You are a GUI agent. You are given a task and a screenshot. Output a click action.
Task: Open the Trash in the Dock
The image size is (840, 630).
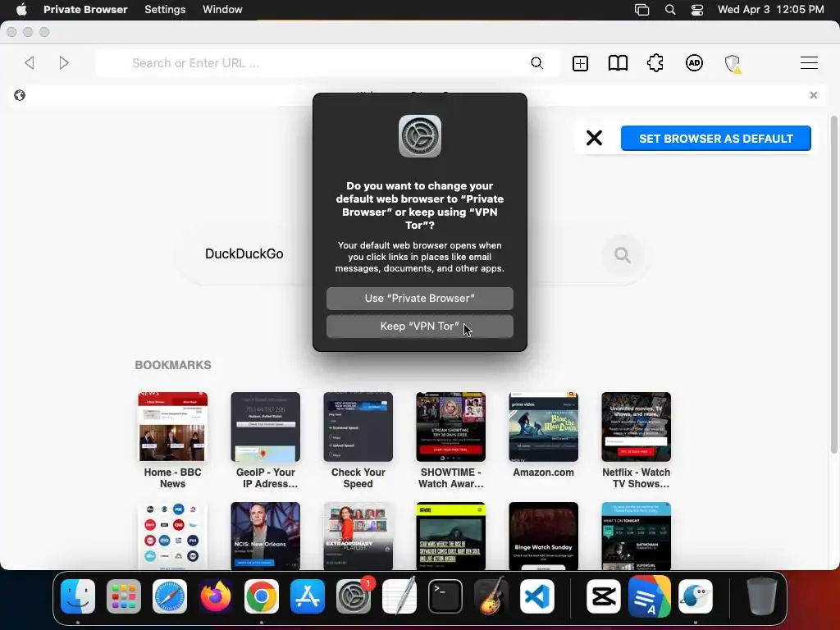[x=762, y=596]
